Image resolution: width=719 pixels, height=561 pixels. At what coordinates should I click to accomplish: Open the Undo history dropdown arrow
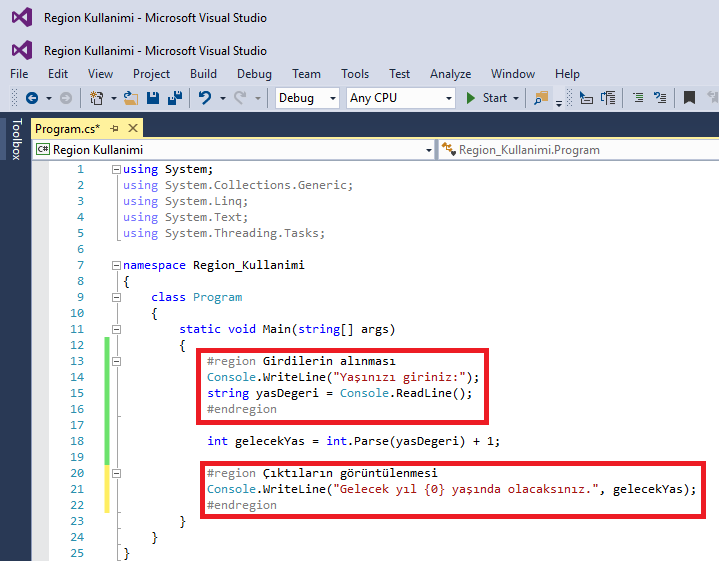tap(223, 98)
